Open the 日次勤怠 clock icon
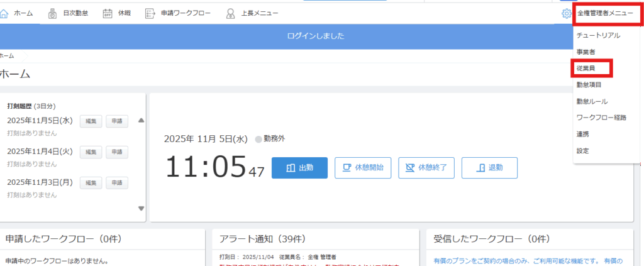Screen dimensions: 644x266 coord(52,13)
